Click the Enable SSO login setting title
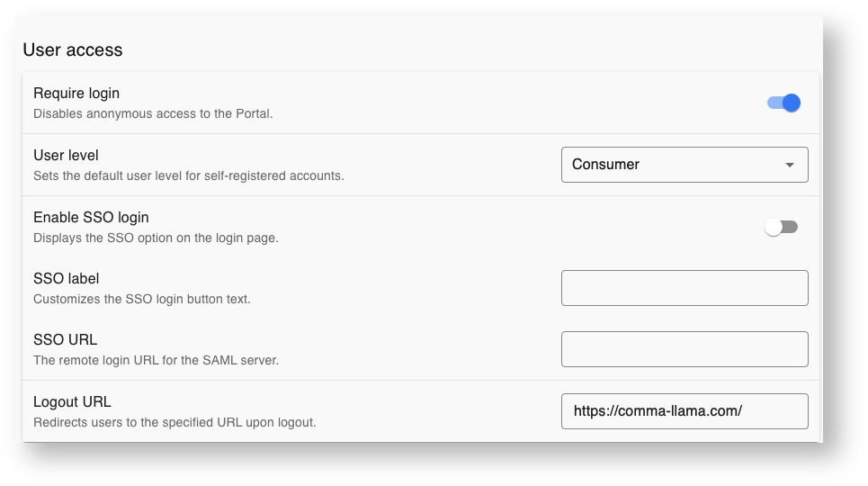 [91, 217]
